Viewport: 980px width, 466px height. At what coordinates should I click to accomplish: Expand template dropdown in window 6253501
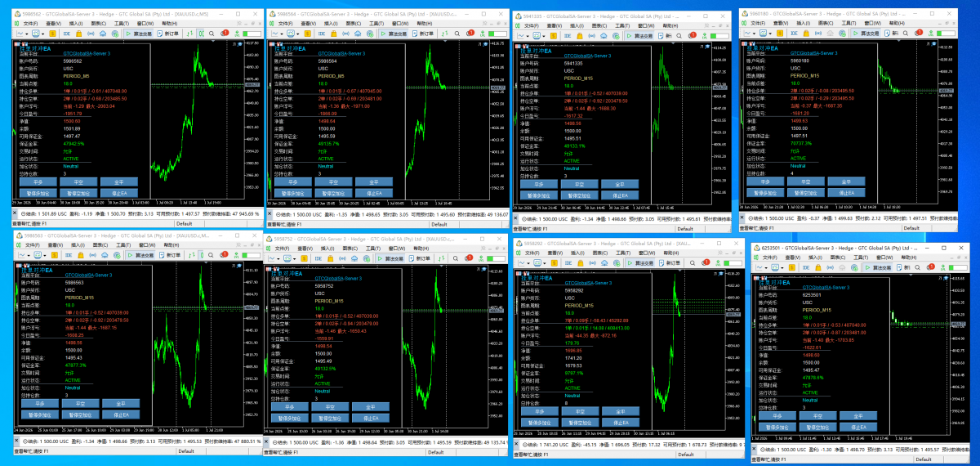[x=782, y=267]
